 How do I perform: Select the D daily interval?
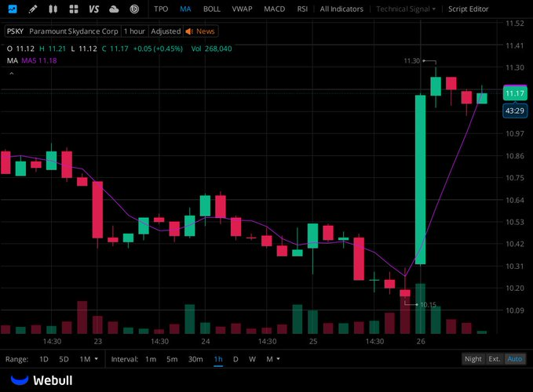[235, 359]
